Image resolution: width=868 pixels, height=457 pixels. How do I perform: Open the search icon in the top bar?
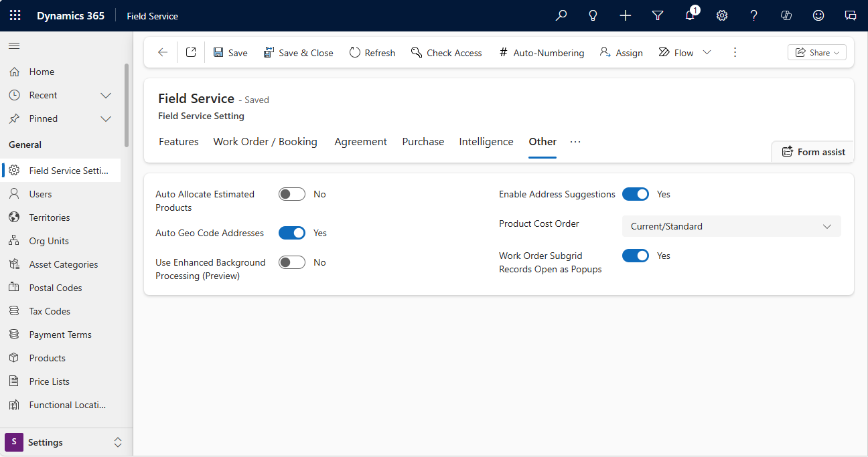(561, 15)
